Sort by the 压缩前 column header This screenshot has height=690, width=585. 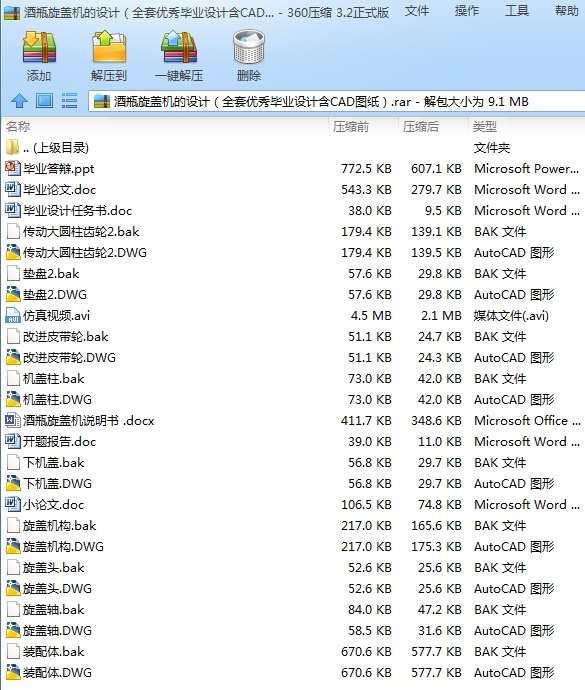(351, 127)
